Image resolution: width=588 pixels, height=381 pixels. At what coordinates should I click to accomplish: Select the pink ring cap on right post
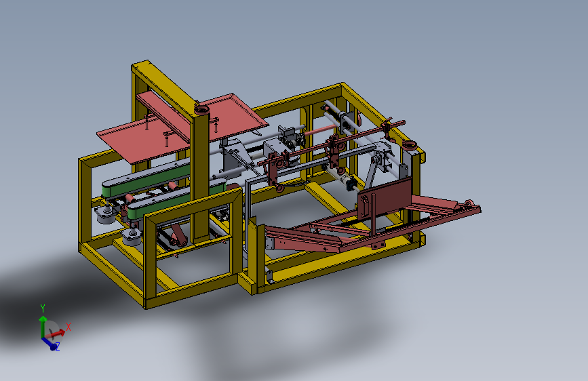(x=410, y=146)
